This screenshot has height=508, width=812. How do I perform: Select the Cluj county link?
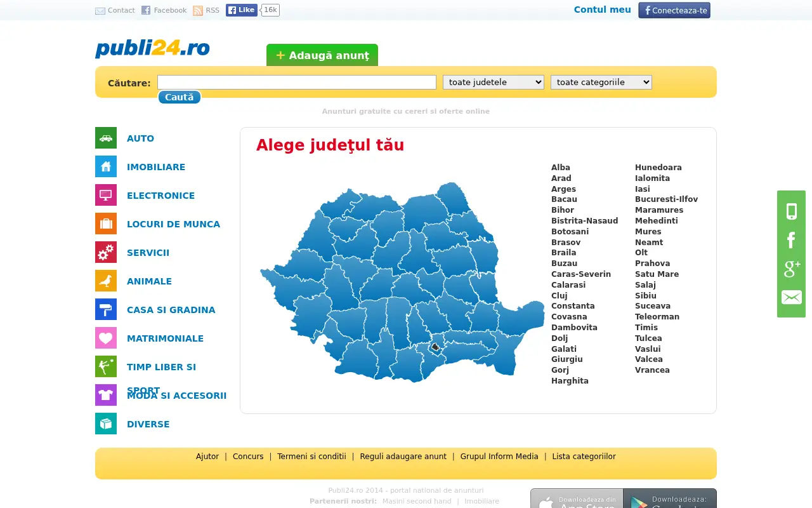[560, 295]
